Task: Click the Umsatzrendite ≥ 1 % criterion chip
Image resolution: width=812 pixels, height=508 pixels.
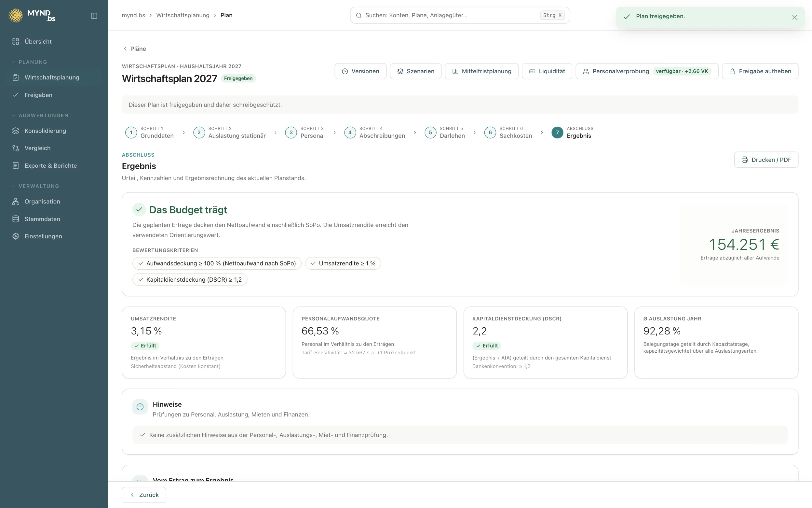Action: tap(343, 263)
